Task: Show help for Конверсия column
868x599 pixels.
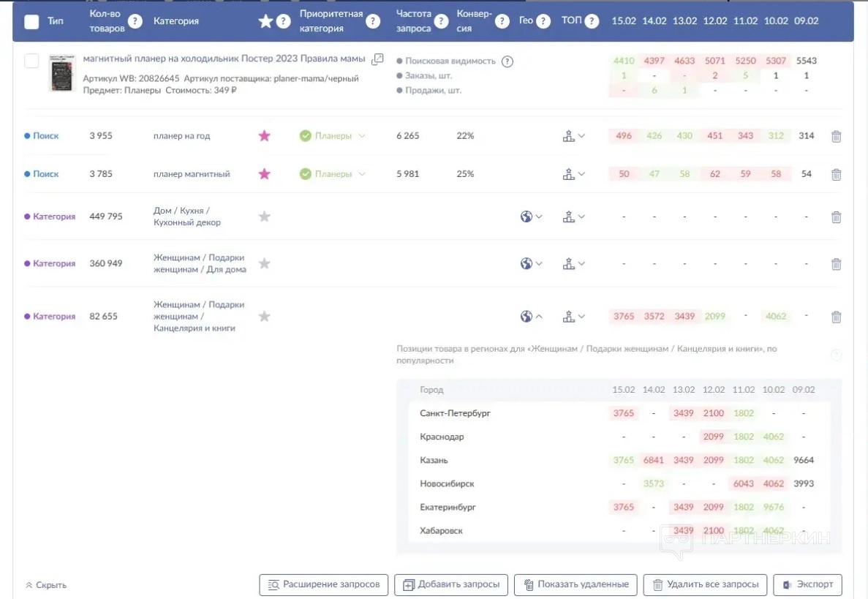Action: click(x=502, y=21)
